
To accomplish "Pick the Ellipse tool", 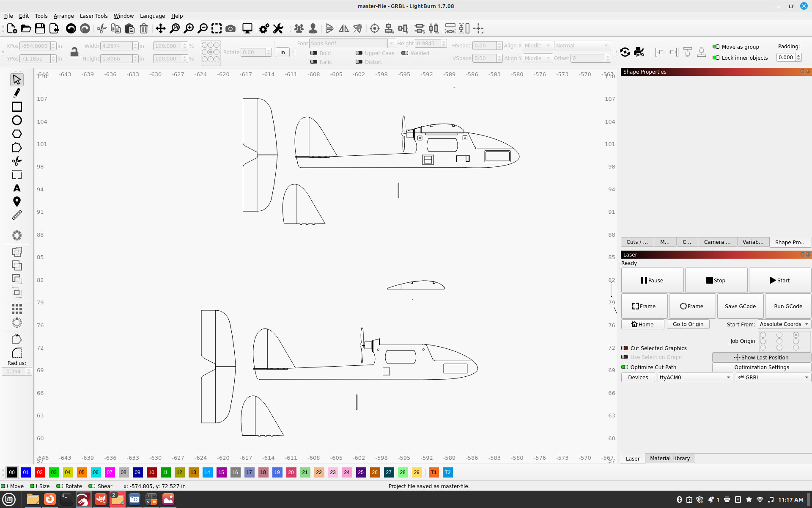I will (x=17, y=120).
